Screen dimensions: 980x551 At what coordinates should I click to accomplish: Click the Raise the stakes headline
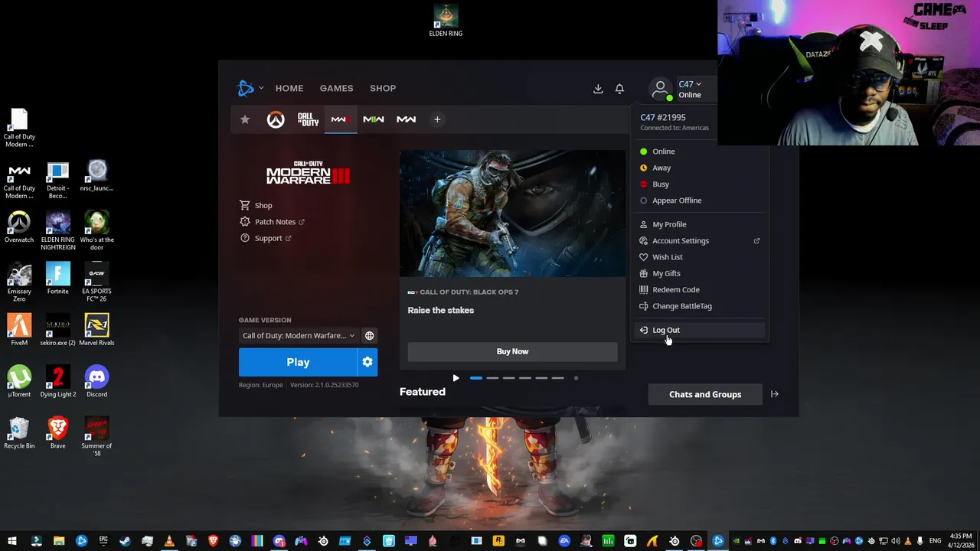tap(441, 310)
